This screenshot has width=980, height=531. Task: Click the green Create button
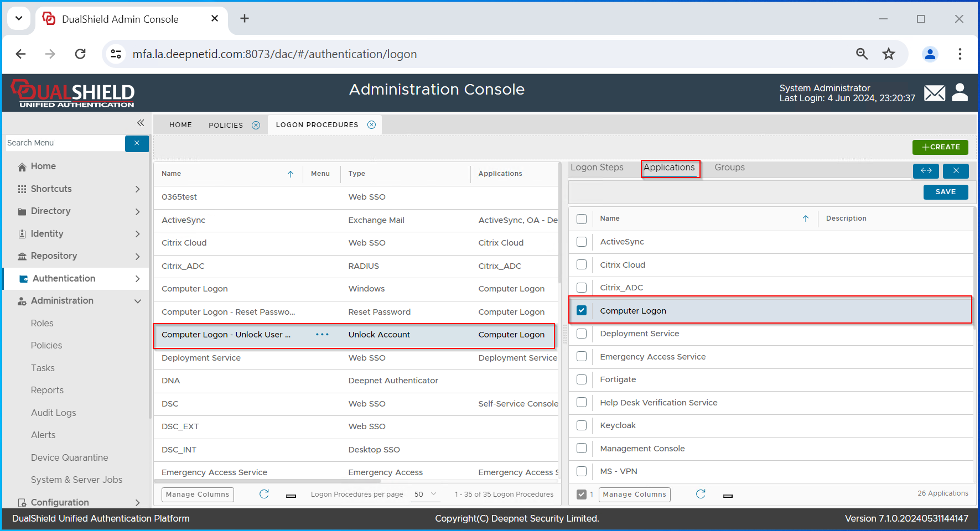click(x=940, y=147)
